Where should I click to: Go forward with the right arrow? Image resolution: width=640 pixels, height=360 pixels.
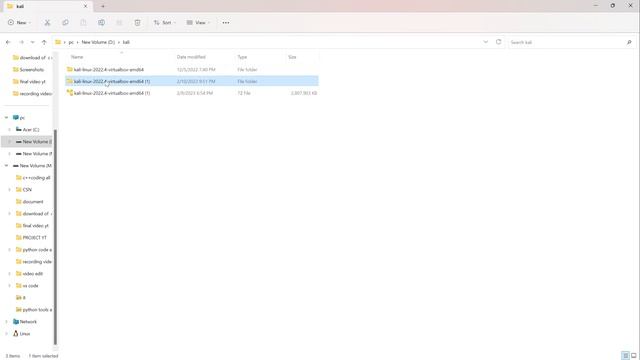tap(21, 42)
